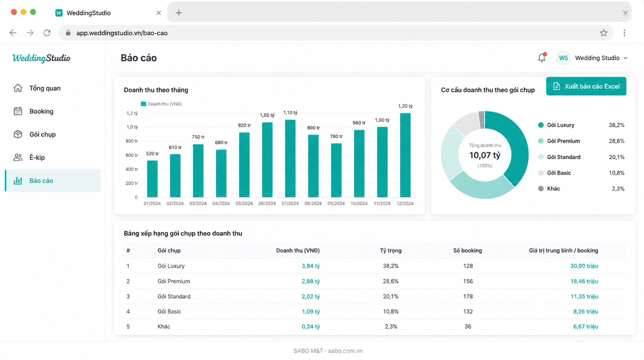Click the WeddingStudio tab favicon
Screen dimensions: 644x360
click(x=59, y=13)
